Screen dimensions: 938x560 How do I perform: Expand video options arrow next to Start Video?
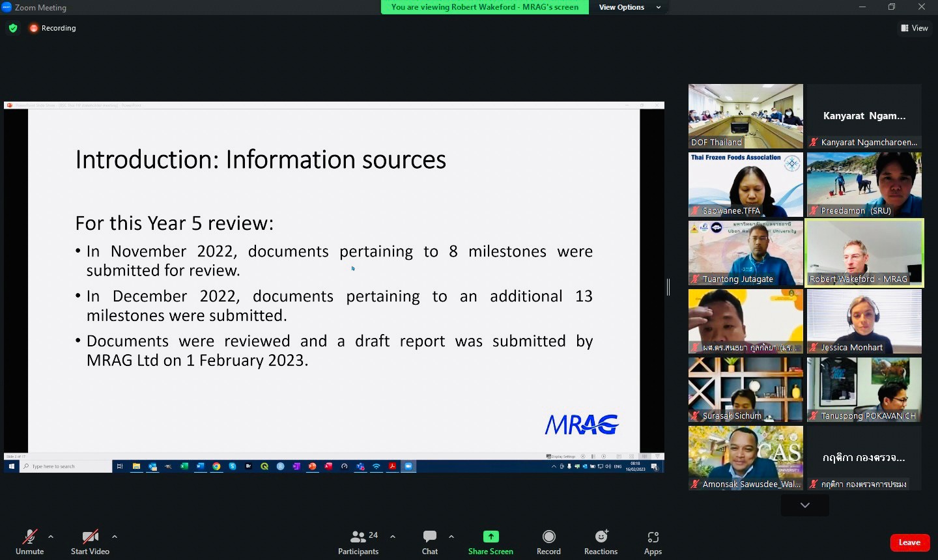point(115,537)
